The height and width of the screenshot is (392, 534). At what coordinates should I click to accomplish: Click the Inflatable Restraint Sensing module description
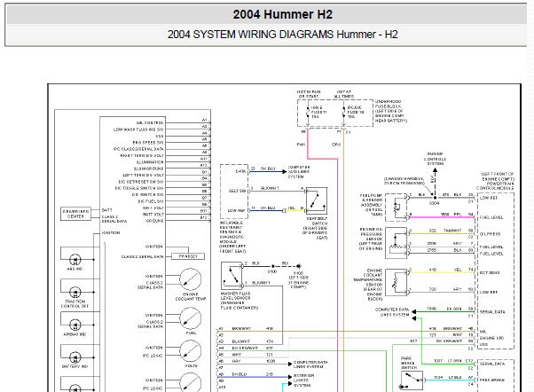point(232,237)
